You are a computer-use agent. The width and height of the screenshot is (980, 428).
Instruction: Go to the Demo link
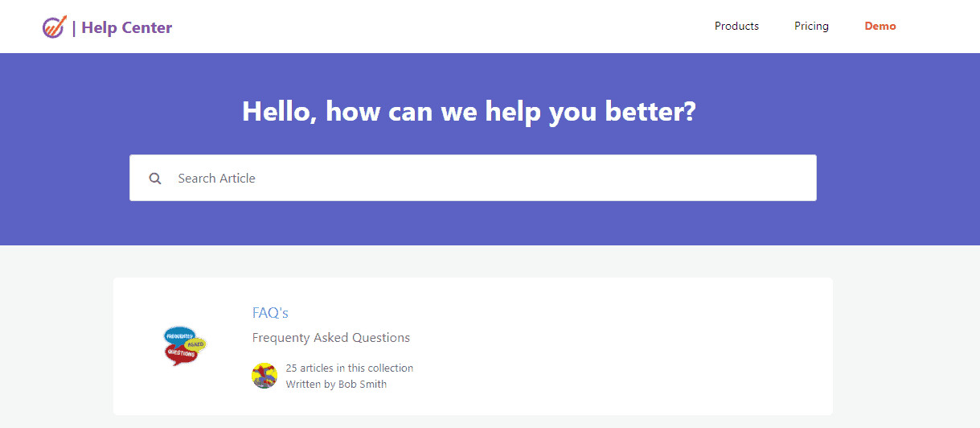point(880,27)
